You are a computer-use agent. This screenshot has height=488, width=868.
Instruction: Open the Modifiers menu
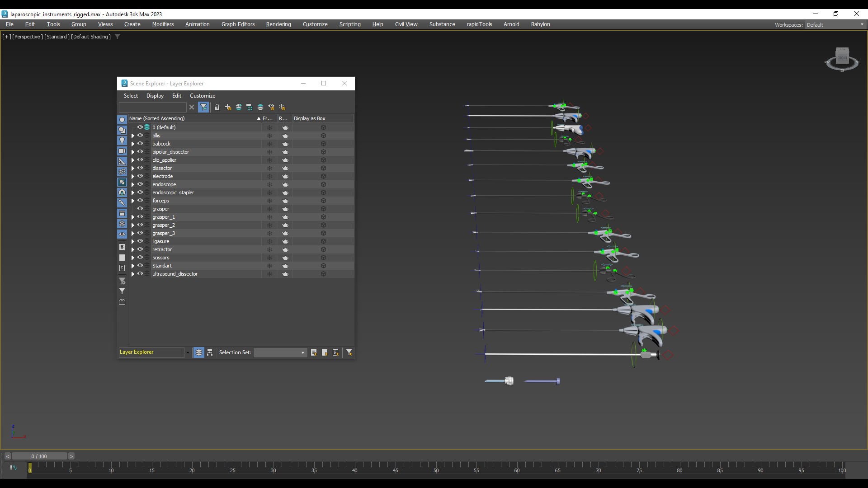point(163,24)
